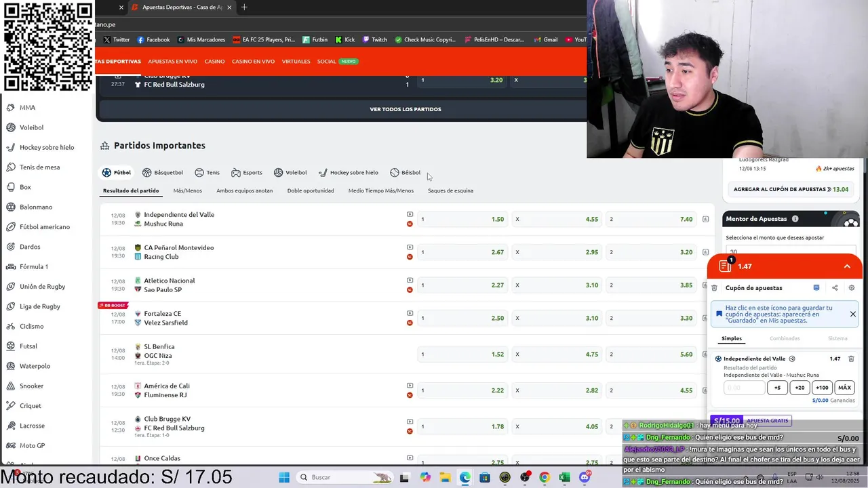The width and height of the screenshot is (868, 488).
Task: Set the stake to MÁX
Action: 844,388
